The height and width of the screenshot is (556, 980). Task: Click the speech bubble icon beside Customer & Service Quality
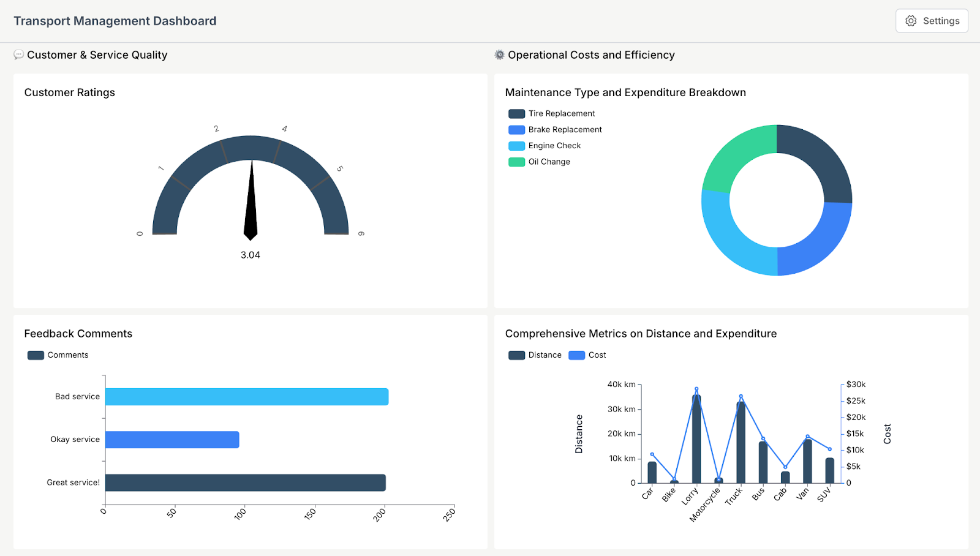point(19,54)
